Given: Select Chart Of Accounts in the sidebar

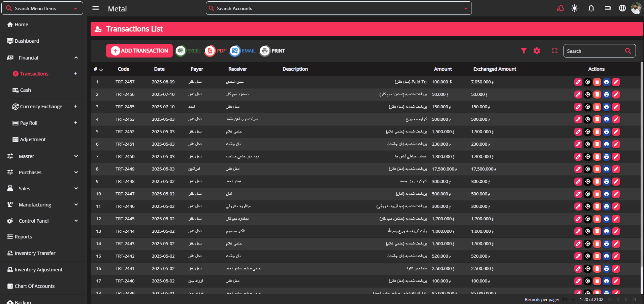Looking at the screenshot, I should (x=34, y=286).
